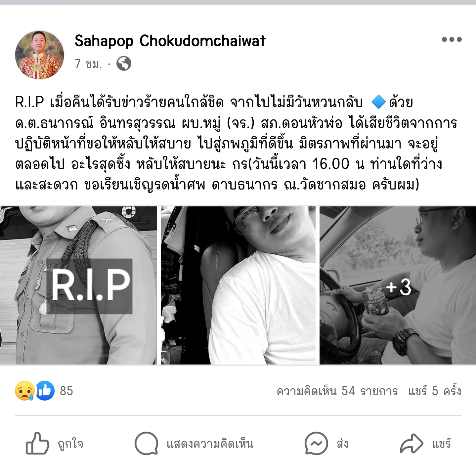Open the three-dot post options menu
The image size is (476, 472).
pyautogui.click(x=452, y=39)
